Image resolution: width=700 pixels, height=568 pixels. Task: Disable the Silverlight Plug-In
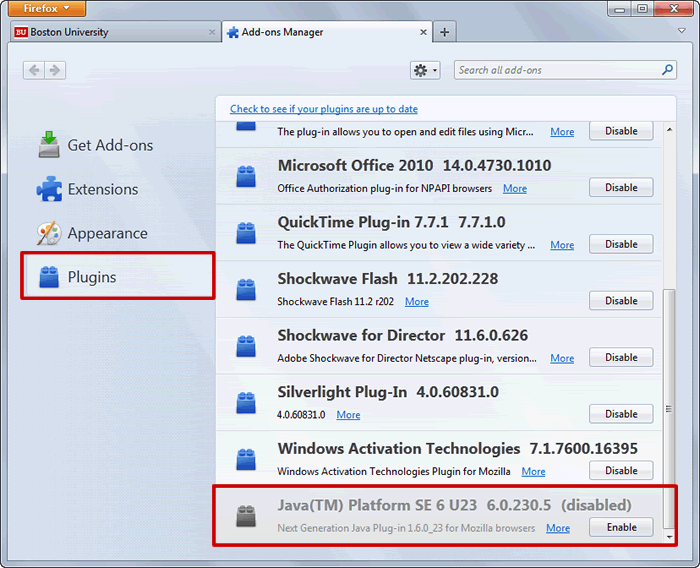621,414
